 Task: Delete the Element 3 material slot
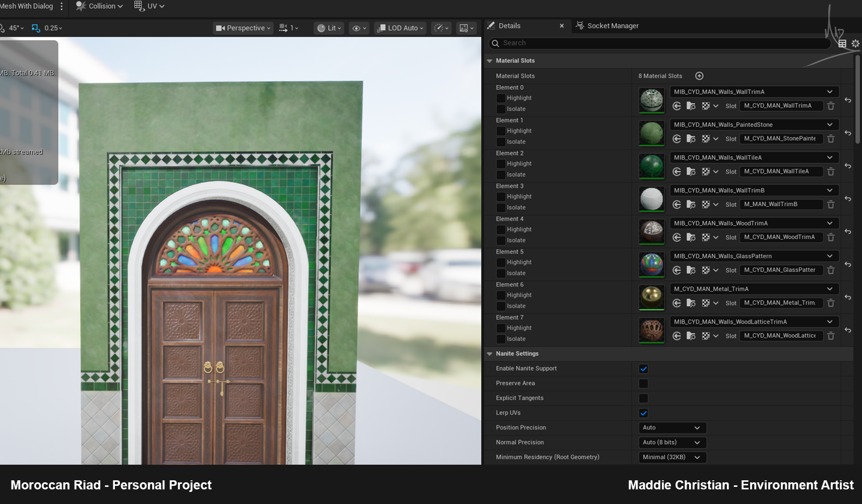pyautogui.click(x=831, y=205)
